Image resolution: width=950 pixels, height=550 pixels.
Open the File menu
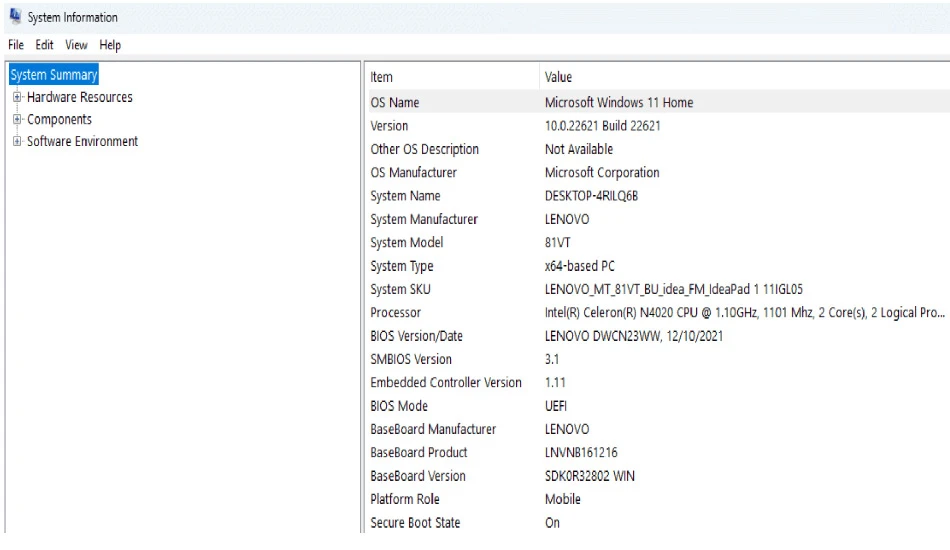point(16,45)
